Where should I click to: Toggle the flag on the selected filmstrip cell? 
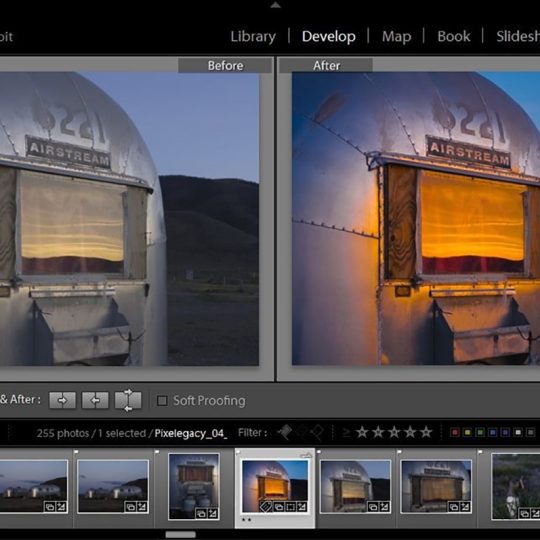(x=238, y=452)
